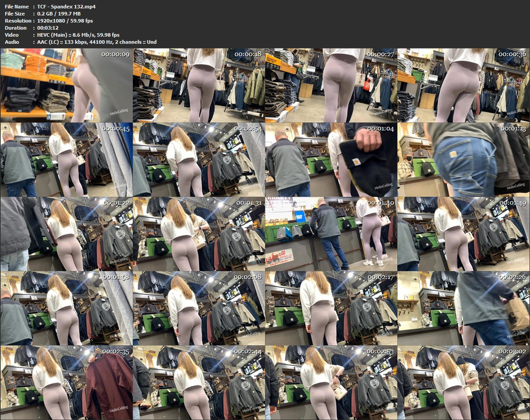The width and height of the screenshot is (530, 420).
Task: Click the Resolution value 1920x1080
Action: click(x=65, y=20)
